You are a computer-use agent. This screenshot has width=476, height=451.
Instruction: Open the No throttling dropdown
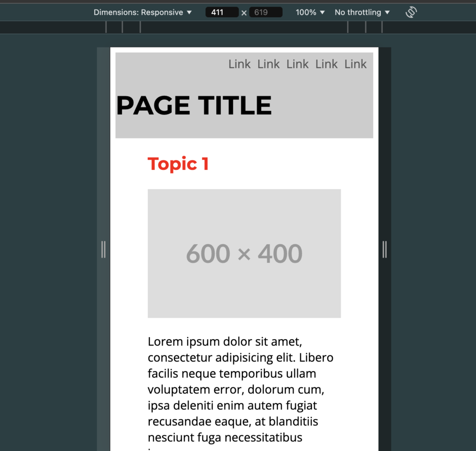pos(362,13)
